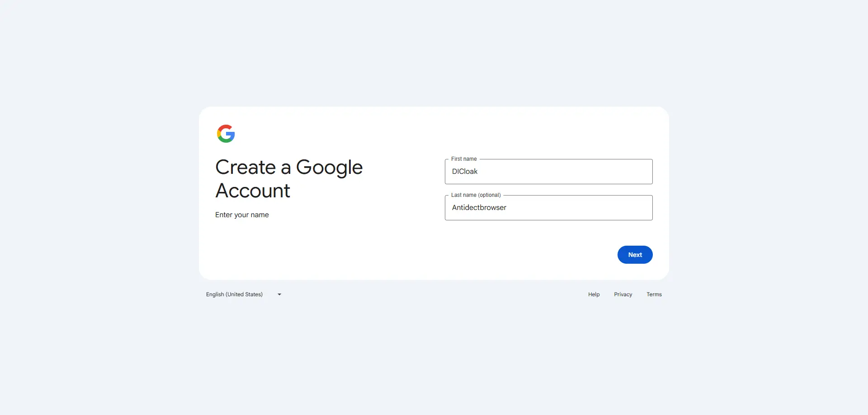Focus the Last name (optional) input field

tap(548, 208)
